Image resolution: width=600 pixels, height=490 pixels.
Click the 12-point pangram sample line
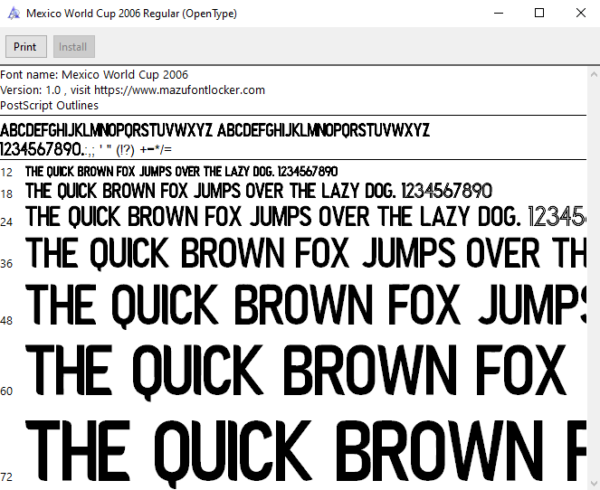point(181,172)
